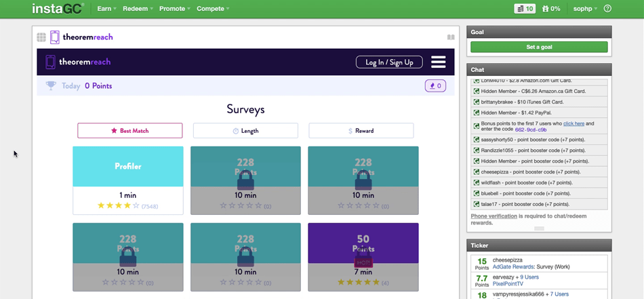Screen dimensions: 644x299
Task: Click the Chat panel header
Action: (x=539, y=70)
